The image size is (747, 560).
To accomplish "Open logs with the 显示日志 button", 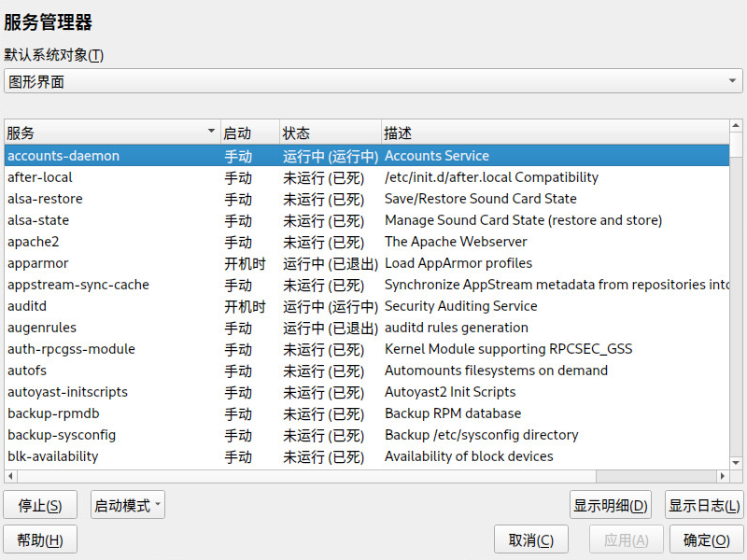I will tap(704, 505).
